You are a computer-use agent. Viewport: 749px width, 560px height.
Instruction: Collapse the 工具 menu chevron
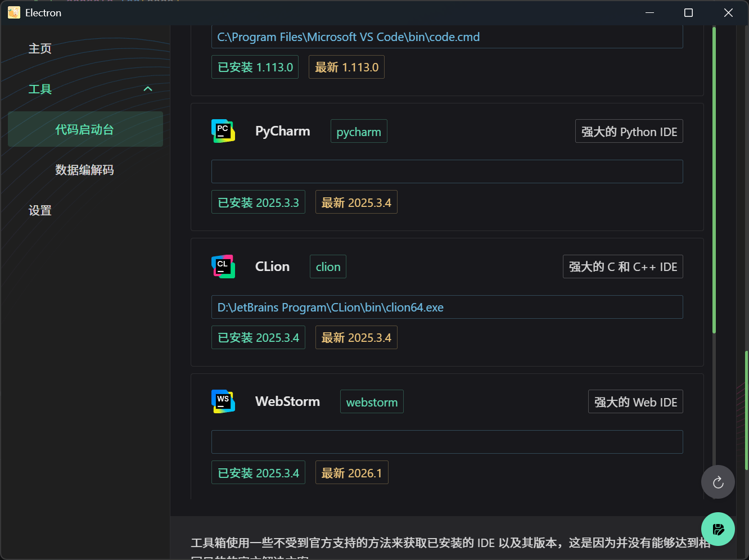coord(148,89)
